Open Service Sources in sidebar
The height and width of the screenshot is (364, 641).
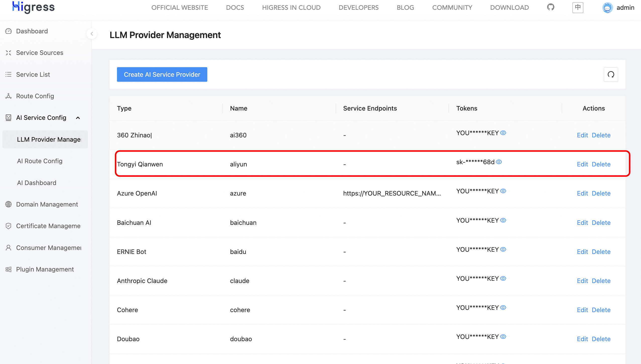pyautogui.click(x=39, y=53)
